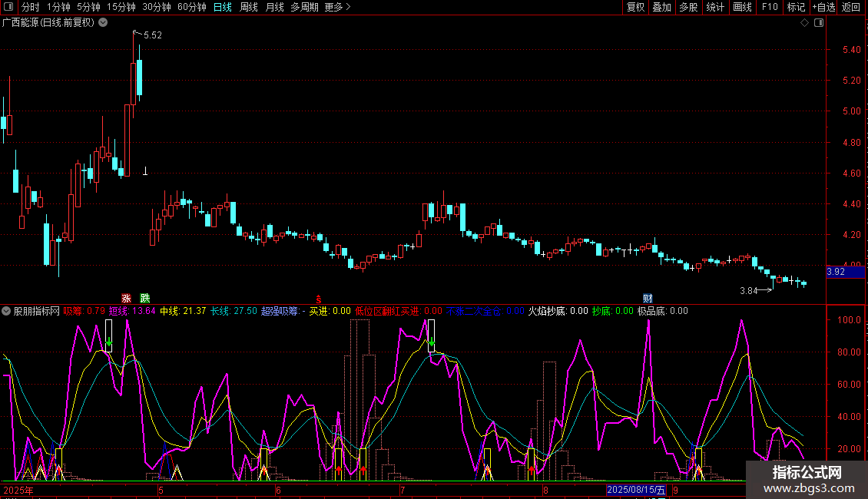Click the 5.40 price axis label
The height and width of the screenshot is (499, 868).
pos(851,50)
